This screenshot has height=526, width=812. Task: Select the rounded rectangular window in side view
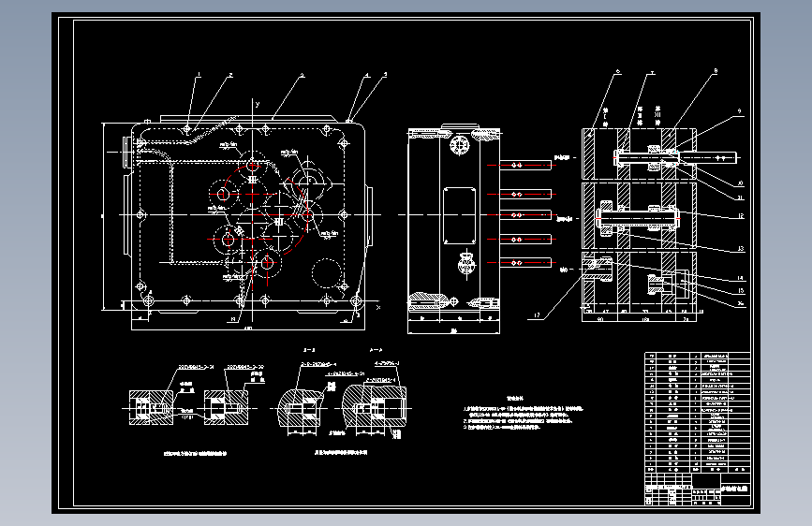(459, 216)
